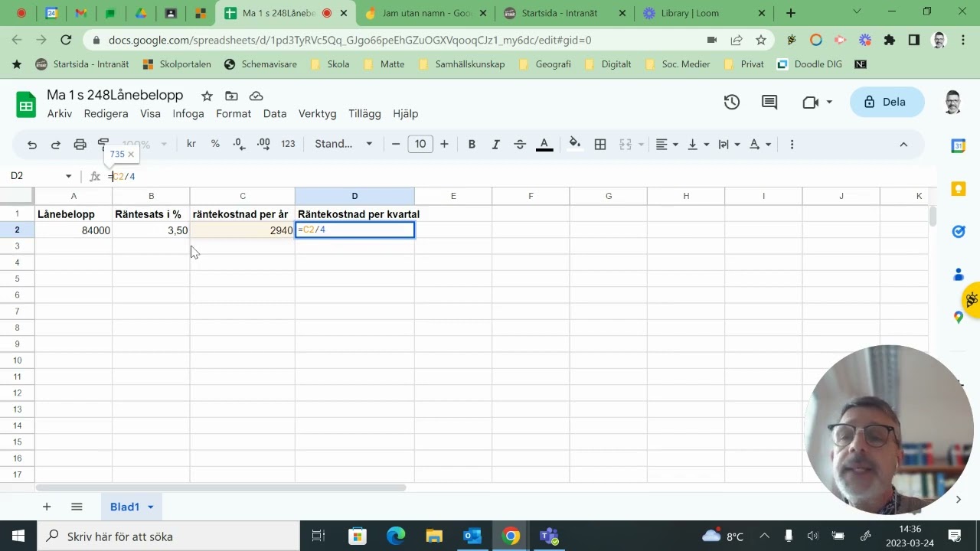Open text wrapping dropdown

[728, 144]
